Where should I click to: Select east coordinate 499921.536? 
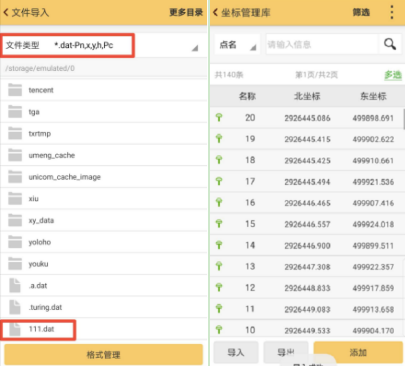(x=373, y=182)
